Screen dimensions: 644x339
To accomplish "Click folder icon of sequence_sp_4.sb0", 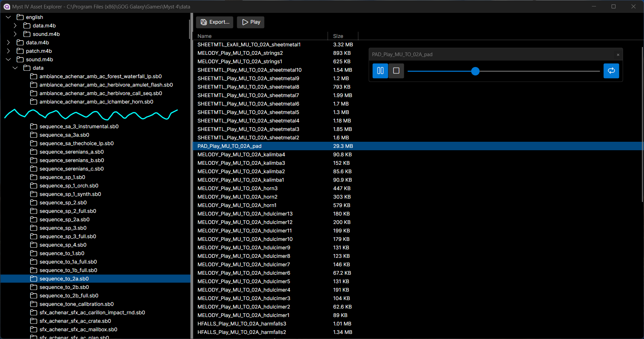I will point(33,245).
